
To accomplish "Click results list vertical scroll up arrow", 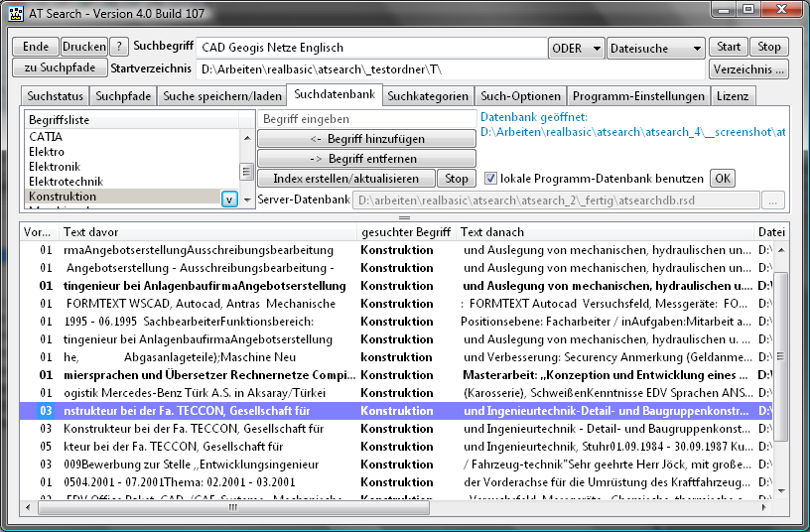I will pyautogui.click(x=781, y=250).
